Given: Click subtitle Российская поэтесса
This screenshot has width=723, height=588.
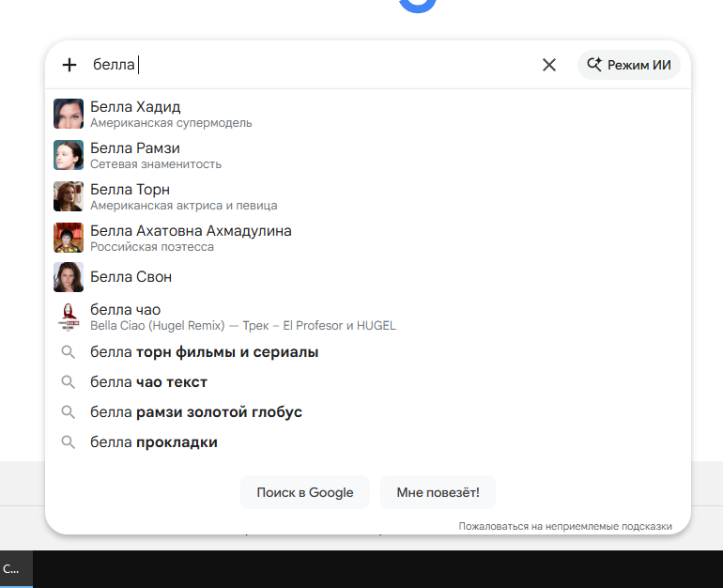Looking at the screenshot, I should [152, 247].
